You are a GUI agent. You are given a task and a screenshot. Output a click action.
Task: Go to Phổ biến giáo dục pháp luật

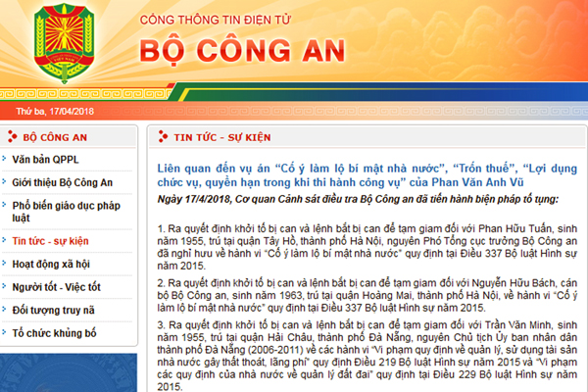(x=67, y=212)
